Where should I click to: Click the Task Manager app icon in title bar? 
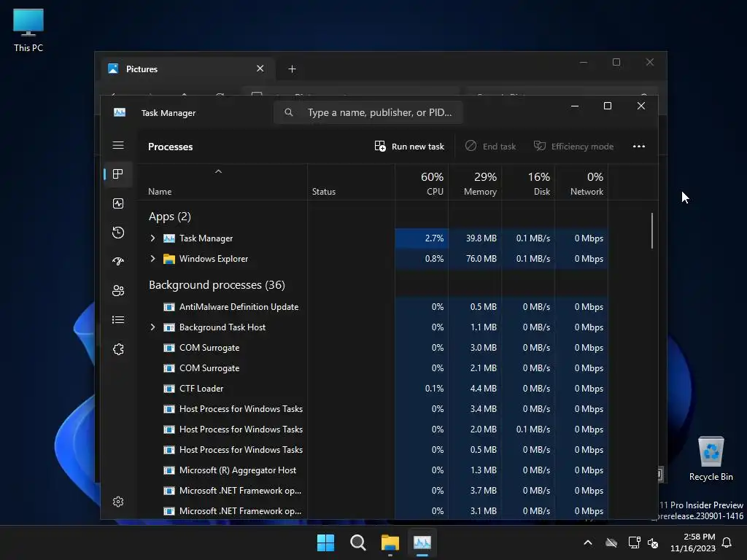120,112
